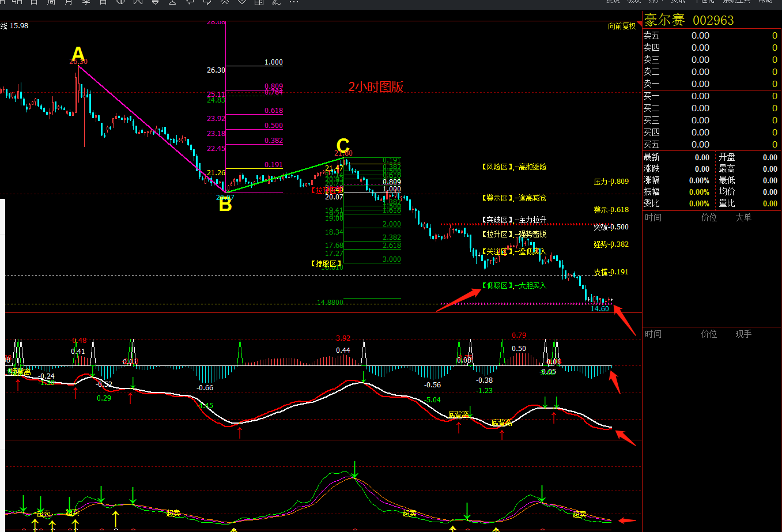
Task: Click the 17.68 extension price label
Action: (x=334, y=246)
